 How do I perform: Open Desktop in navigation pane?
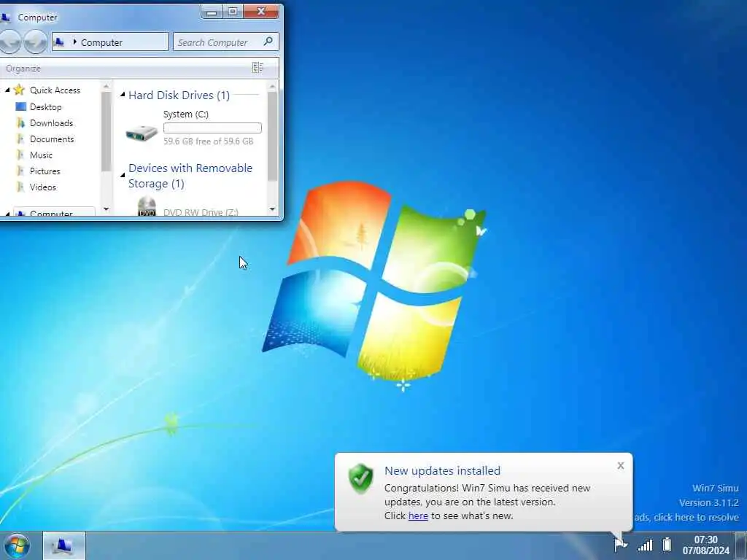point(46,107)
